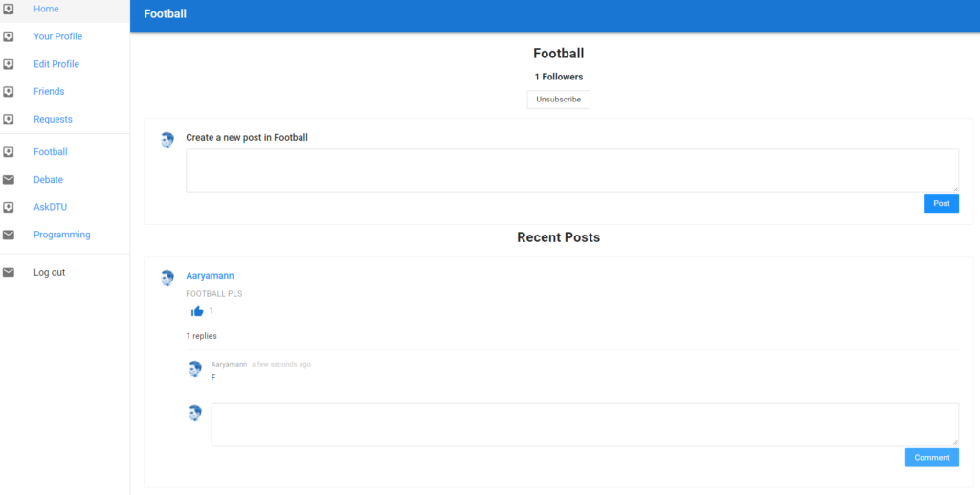Viewport: 980px width, 495px height.
Task: Open Requests in the sidebar
Action: pos(54,119)
